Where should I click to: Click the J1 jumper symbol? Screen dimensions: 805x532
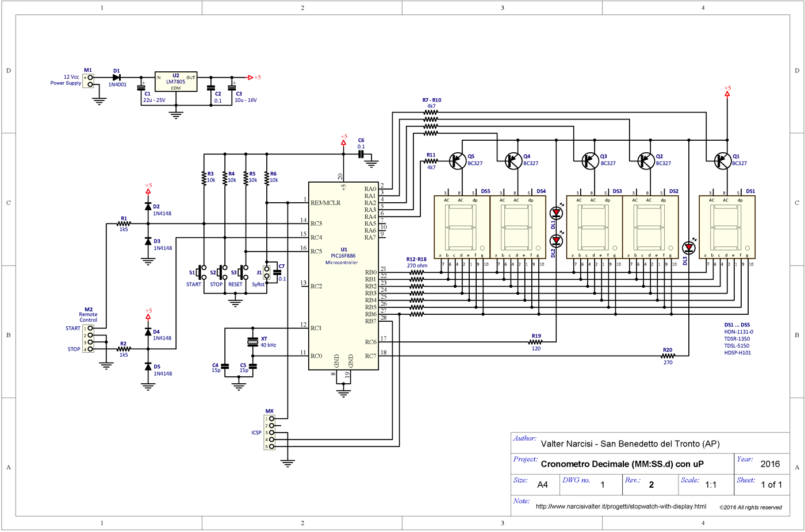[266, 272]
